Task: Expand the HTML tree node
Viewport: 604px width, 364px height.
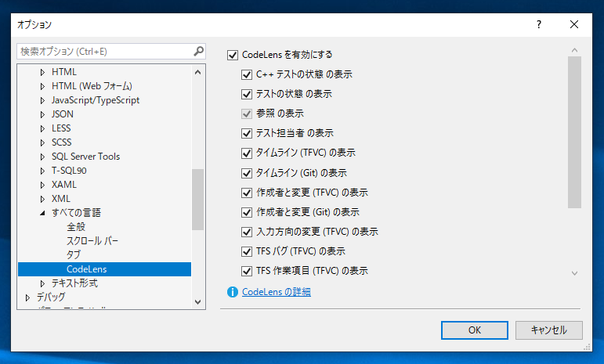Action: [x=42, y=72]
